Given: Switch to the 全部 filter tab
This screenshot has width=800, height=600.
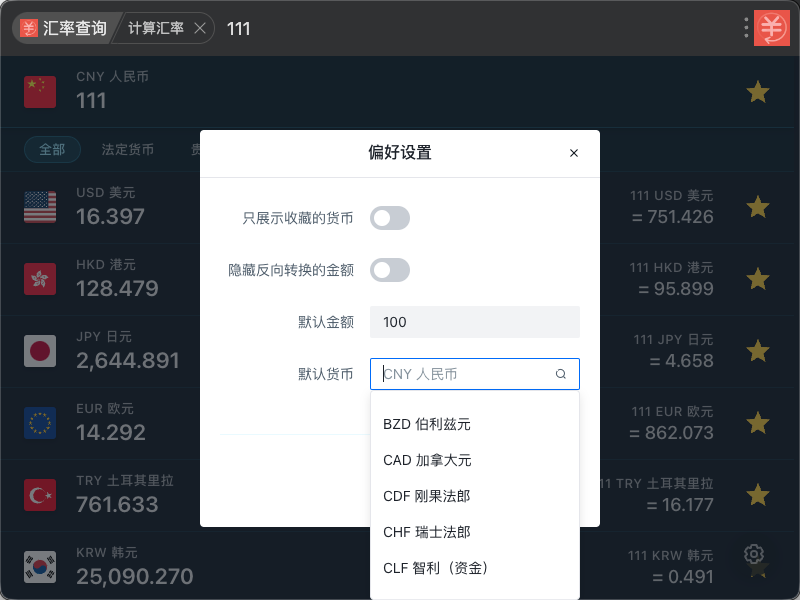Looking at the screenshot, I should (x=52, y=149).
